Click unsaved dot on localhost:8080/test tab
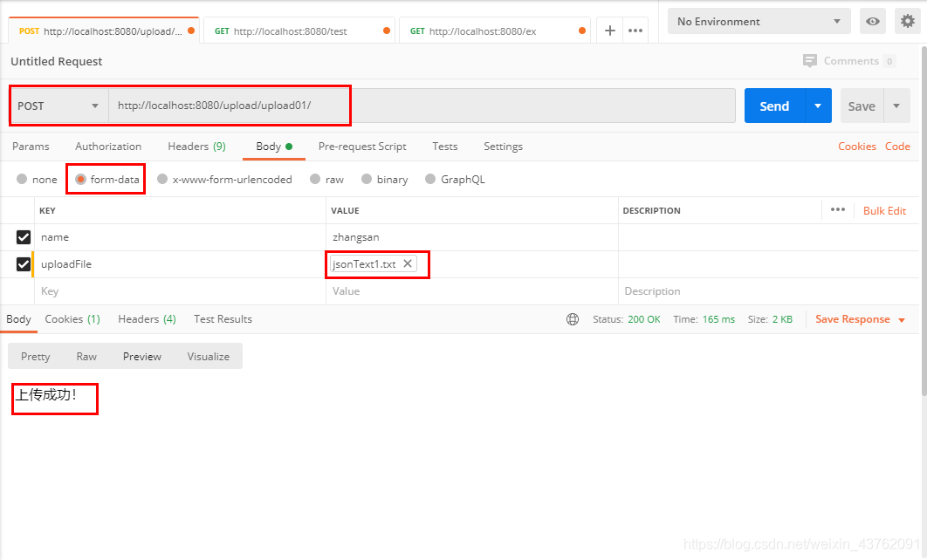927x560 pixels. (x=387, y=31)
